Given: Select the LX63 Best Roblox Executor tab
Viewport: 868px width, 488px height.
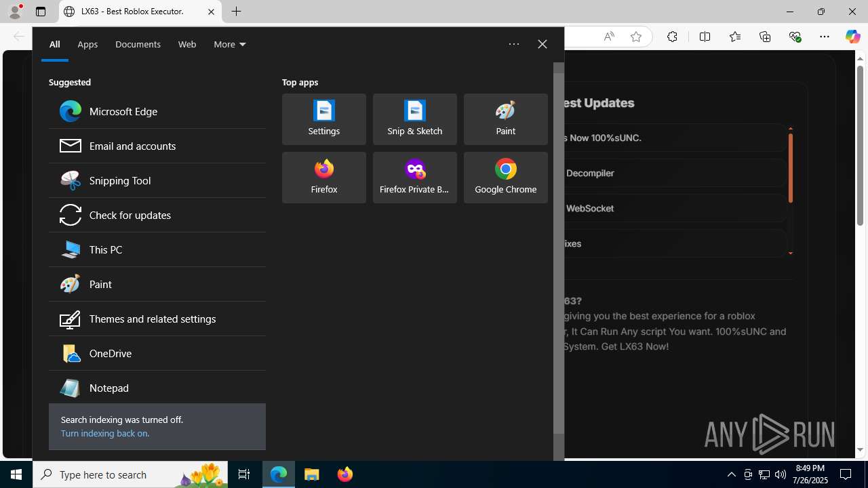Looking at the screenshot, I should (x=140, y=12).
